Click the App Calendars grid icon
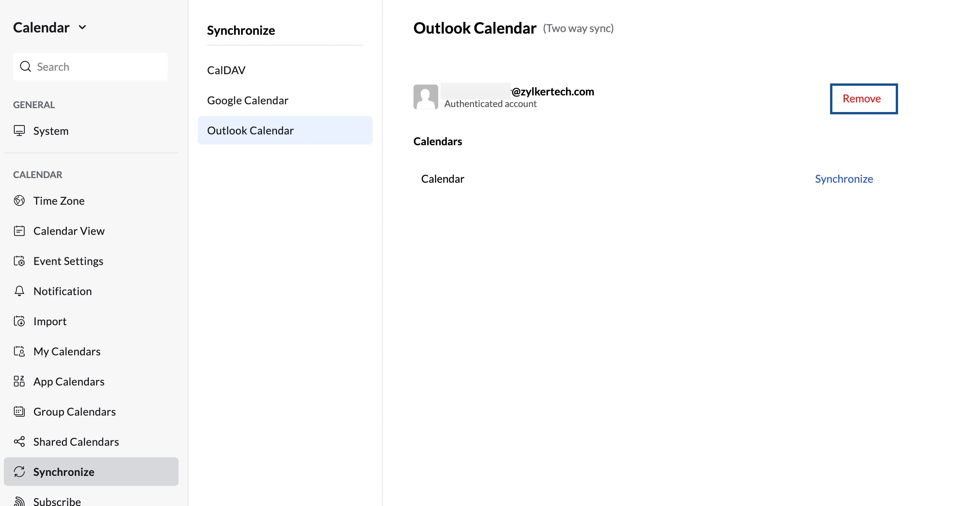 click(19, 381)
